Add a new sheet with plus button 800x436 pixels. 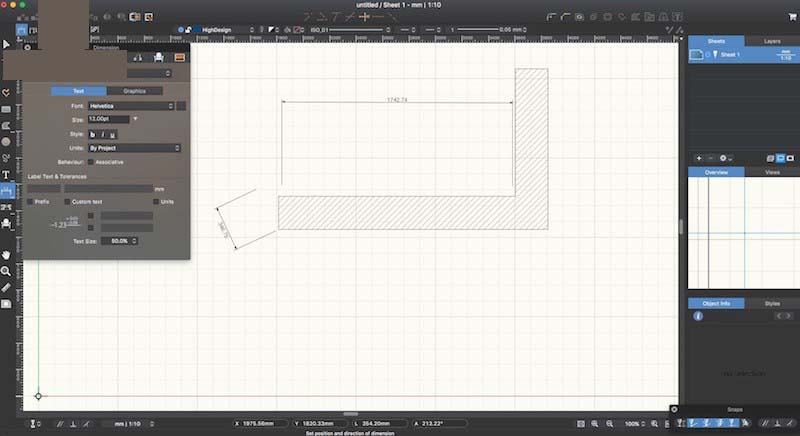(x=699, y=158)
